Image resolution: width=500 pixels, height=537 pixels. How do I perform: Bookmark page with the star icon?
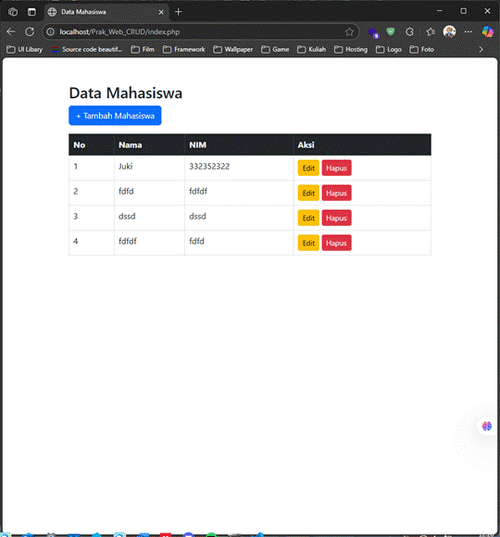(349, 32)
